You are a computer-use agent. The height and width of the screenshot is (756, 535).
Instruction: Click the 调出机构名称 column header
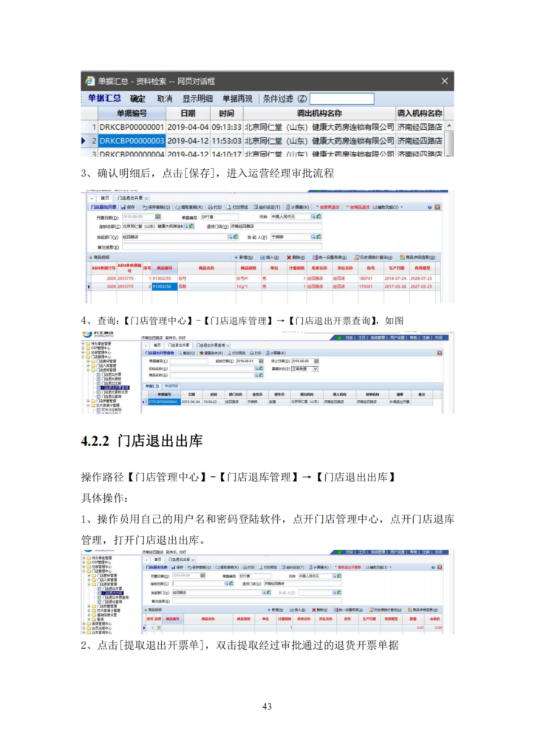click(319, 113)
